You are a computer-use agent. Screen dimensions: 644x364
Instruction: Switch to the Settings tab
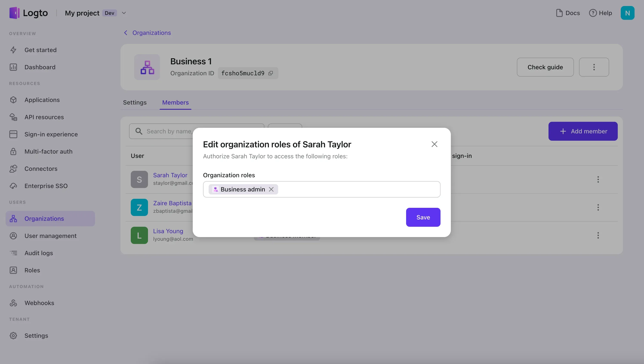[x=134, y=102]
